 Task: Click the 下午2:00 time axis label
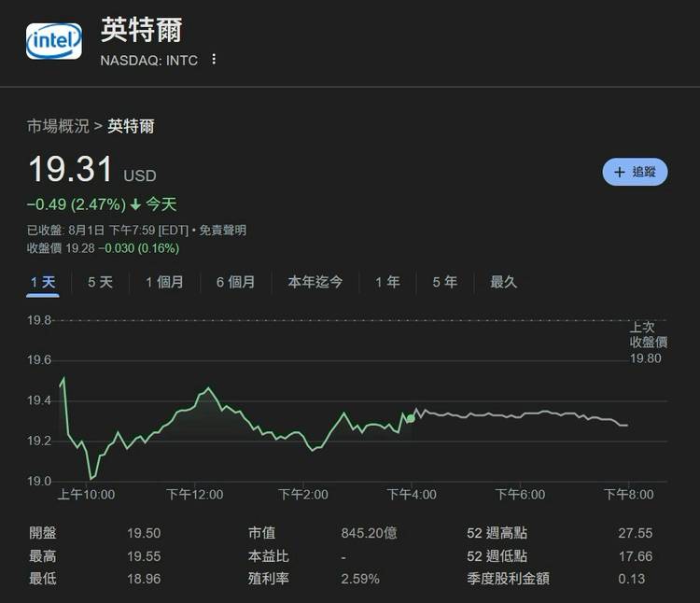[302, 495]
